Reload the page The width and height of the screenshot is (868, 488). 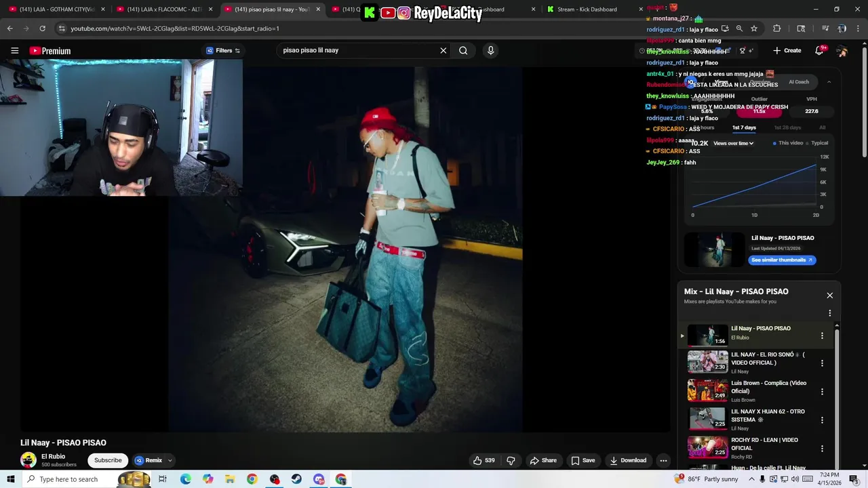click(x=42, y=28)
